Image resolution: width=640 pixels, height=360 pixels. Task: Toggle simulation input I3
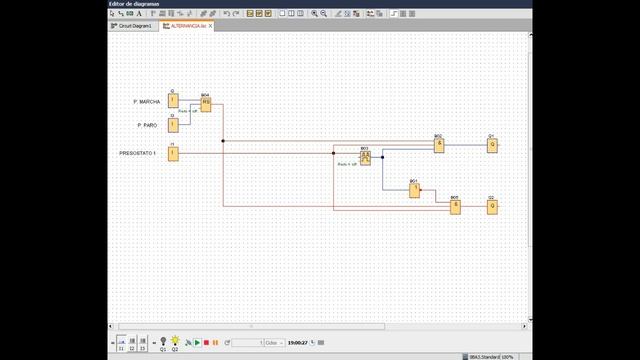click(142, 343)
